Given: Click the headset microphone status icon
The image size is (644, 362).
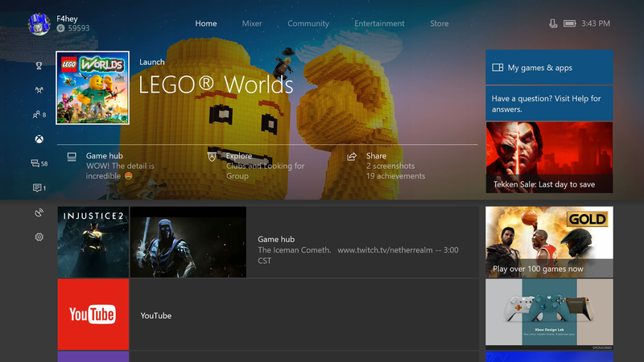Looking at the screenshot, I should (553, 24).
